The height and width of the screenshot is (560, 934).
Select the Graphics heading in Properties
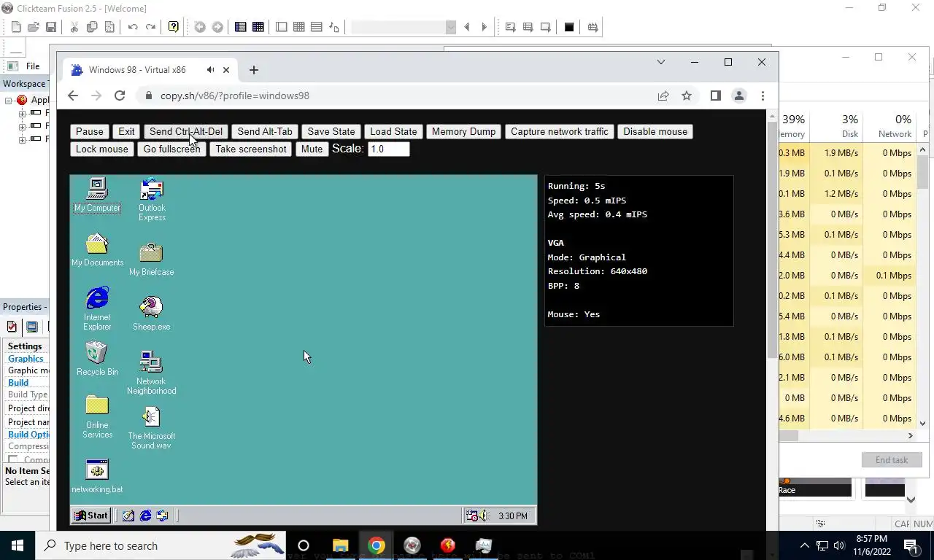pyautogui.click(x=26, y=358)
